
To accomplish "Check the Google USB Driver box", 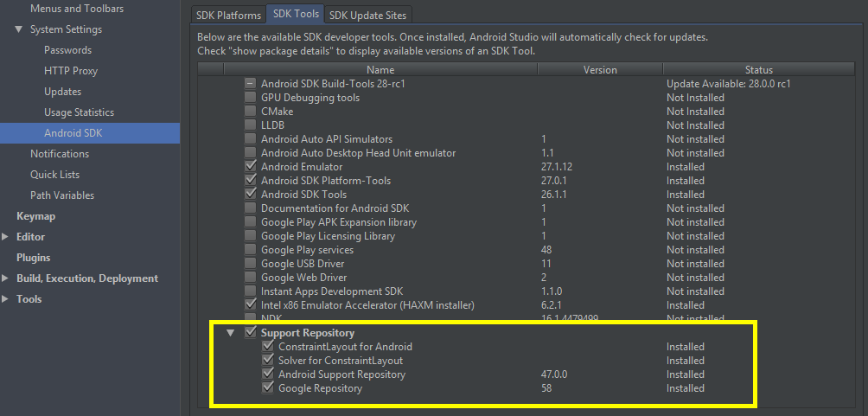I will (251, 264).
